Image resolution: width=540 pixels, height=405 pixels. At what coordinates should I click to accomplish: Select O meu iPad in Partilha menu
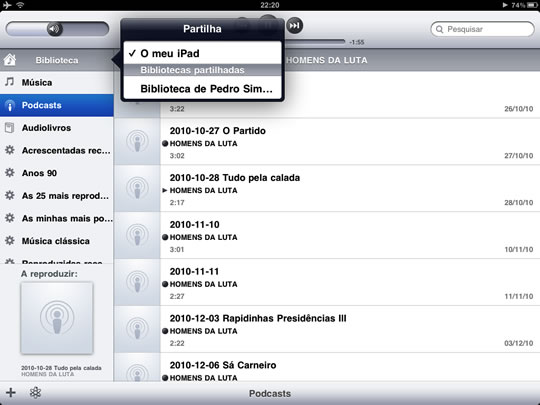tap(202, 53)
